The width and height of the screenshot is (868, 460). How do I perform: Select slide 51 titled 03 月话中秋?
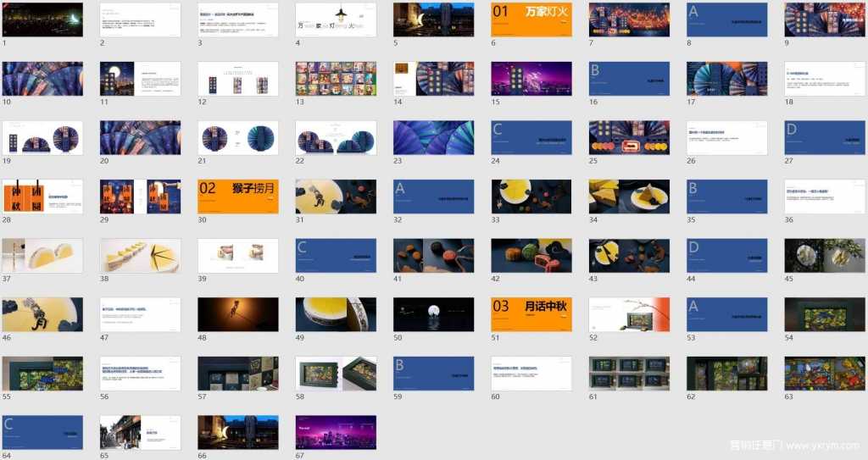[x=531, y=314]
